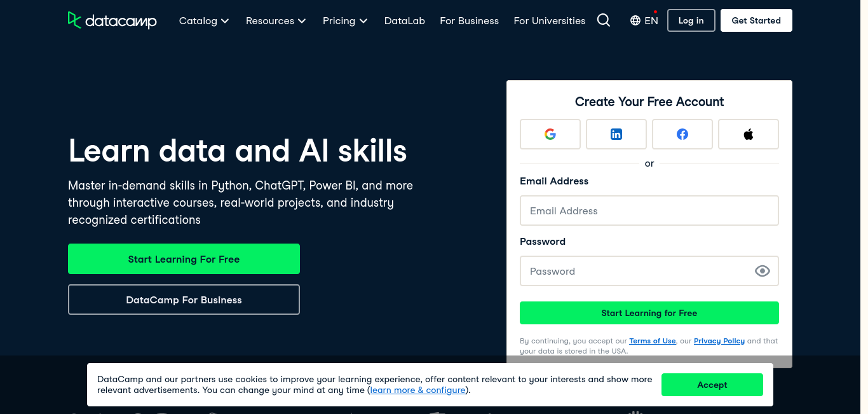Viewport: 868px width, 414px height.
Task: Focus the Email Address input field
Action: point(649,210)
